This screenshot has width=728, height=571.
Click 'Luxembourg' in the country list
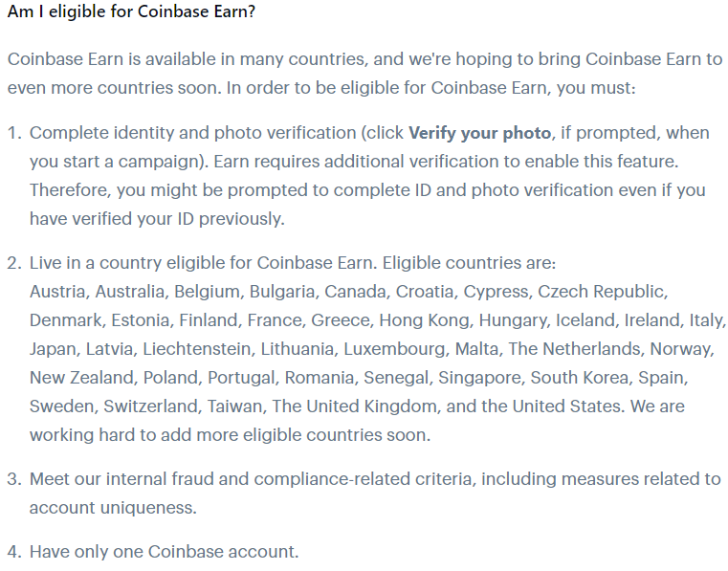[394, 348]
